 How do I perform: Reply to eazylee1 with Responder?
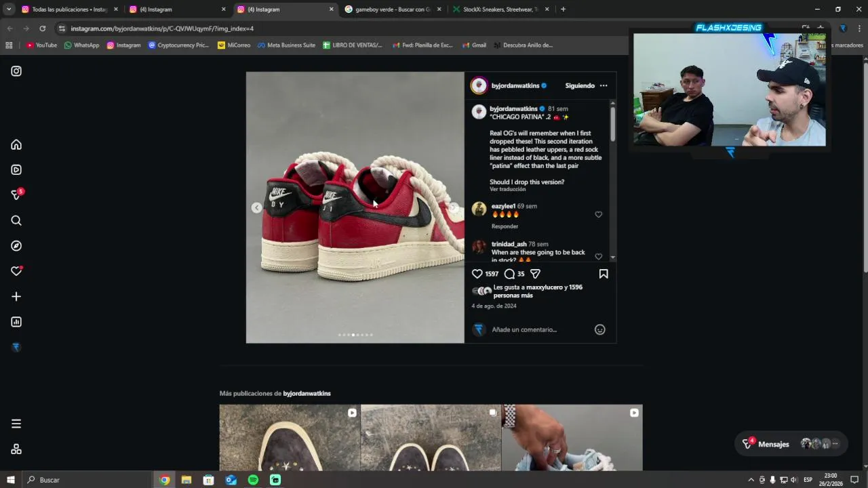[505, 226]
